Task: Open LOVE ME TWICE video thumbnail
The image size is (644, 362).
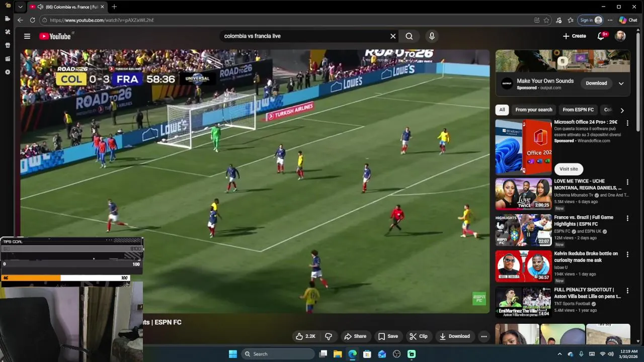Action: 523,194
